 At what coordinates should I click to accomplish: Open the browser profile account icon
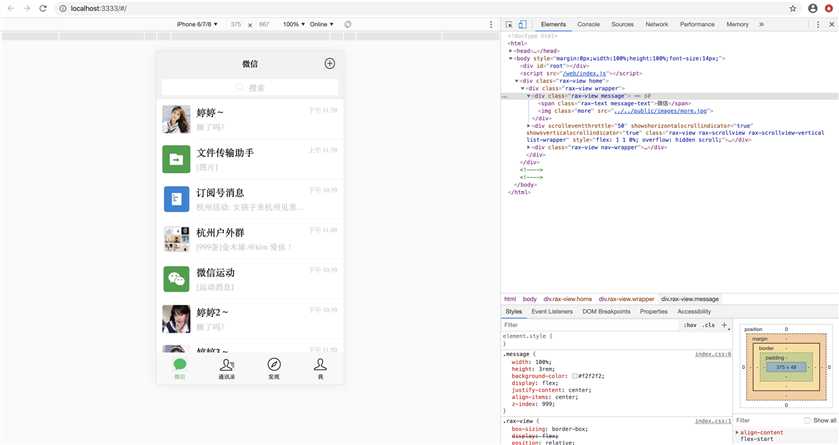tap(813, 9)
